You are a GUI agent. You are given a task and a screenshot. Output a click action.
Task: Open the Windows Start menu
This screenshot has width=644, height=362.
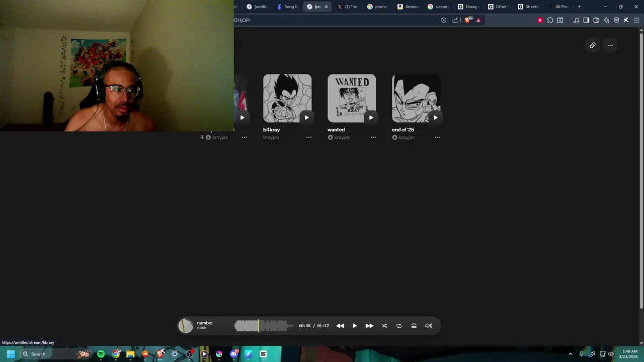(x=11, y=354)
